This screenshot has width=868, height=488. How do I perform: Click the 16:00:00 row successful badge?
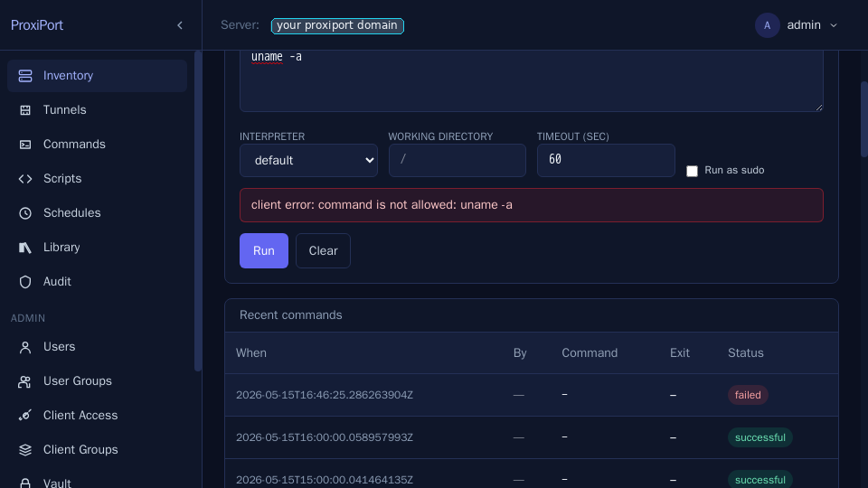[760, 437]
